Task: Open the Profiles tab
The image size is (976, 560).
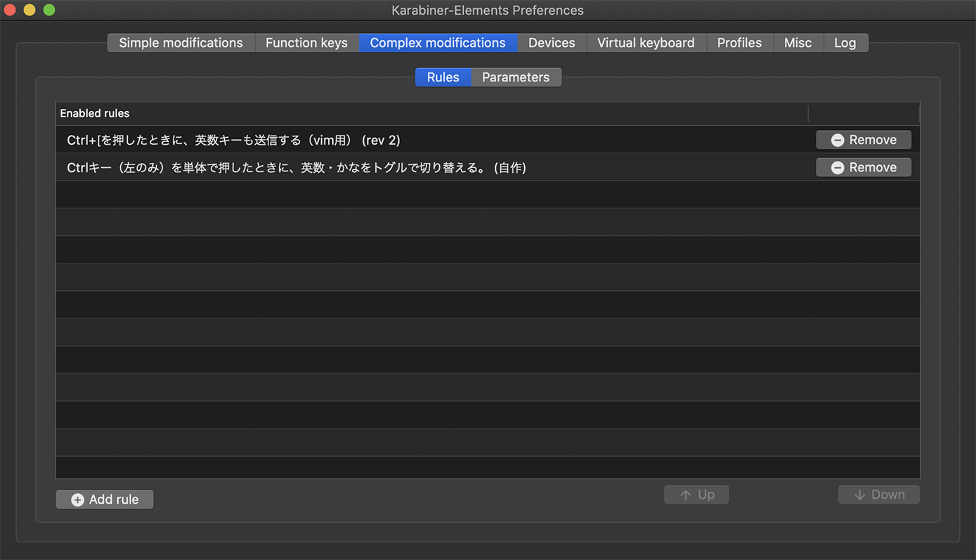Action: [x=739, y=43]
